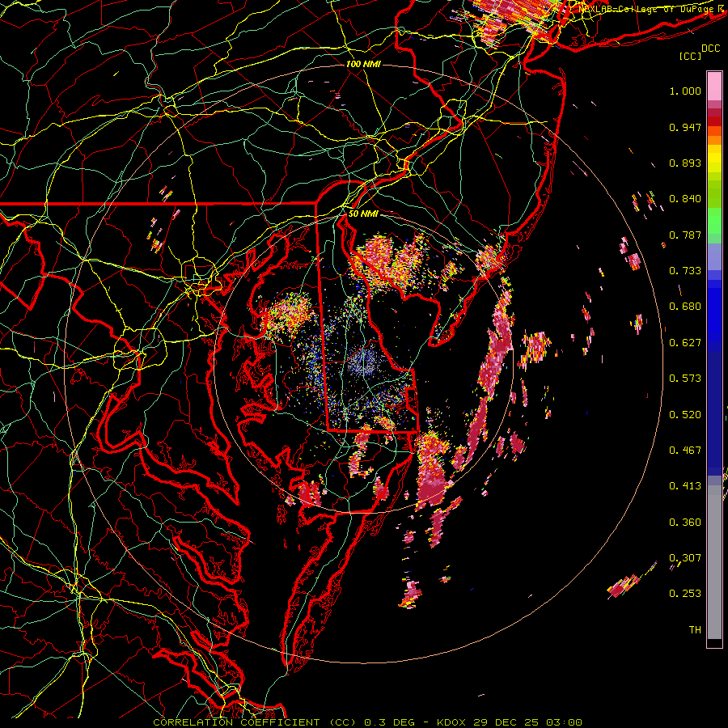728x728 pixels.
Task: Click the 0.787 value on the scale
Action: [x=685, y=235]
